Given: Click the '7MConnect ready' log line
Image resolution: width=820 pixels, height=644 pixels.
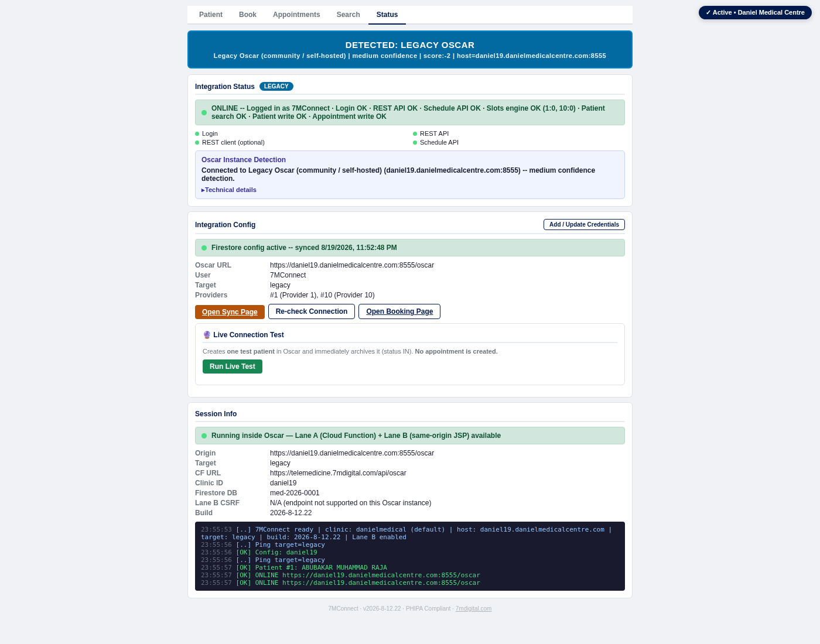Looking at the screenshot, I should (x=406, y=533).
